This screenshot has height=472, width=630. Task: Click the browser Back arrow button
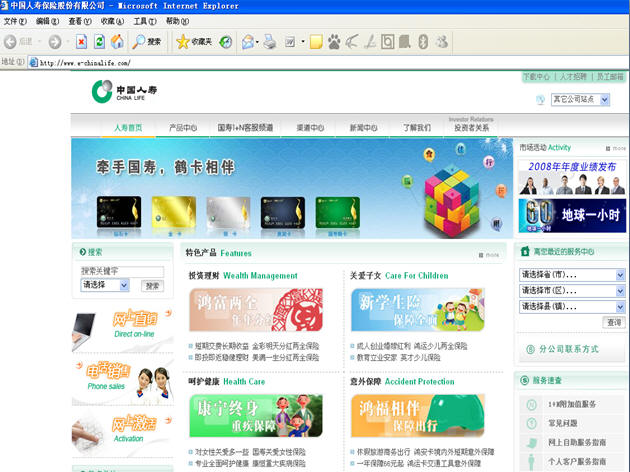click(x=10, y=41)
